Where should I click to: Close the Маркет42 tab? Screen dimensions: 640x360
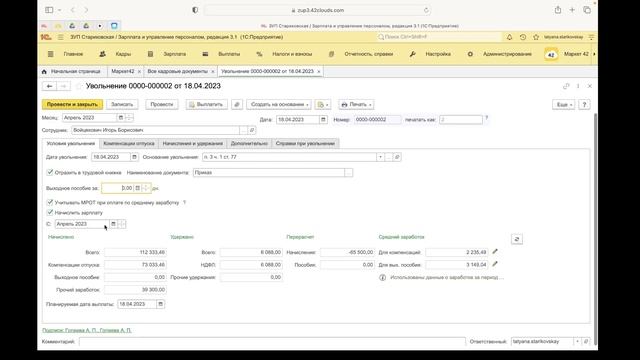pos(139,71)
